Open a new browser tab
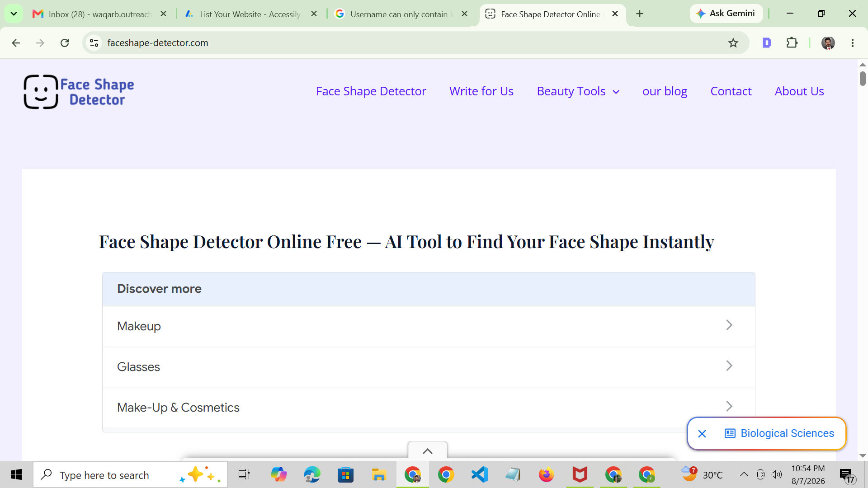This screenshot has width=868, height=488. pyautogui.click(x=639, y=14)
